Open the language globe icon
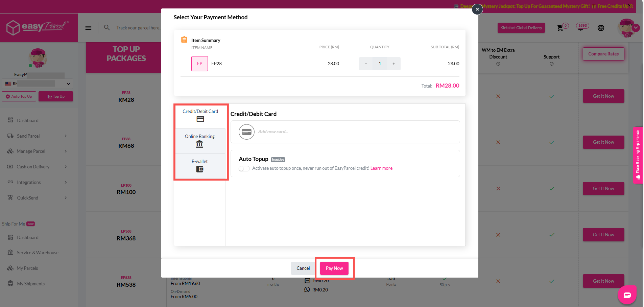644x307 pixels. point(601,28)
